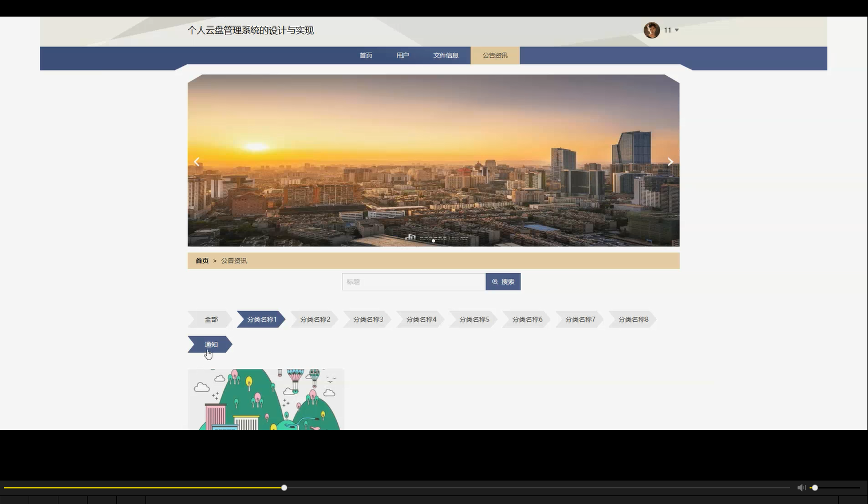This screenshot has width=868, height=504.
Task: Open the announcement thumbnail image
Action: tap(266, 399)
